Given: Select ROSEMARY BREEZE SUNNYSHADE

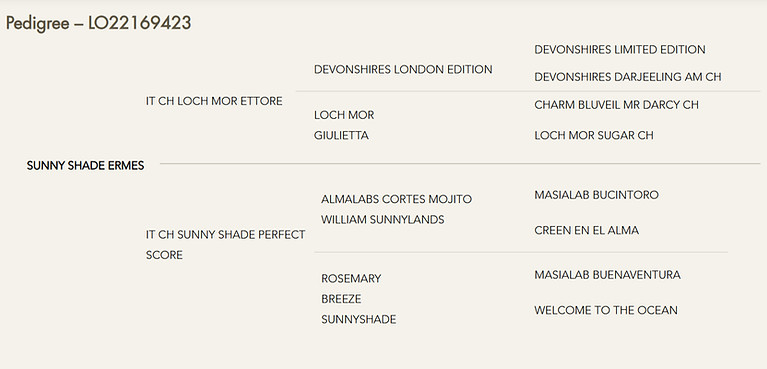Looking at the screenshot, I should (x=359, y=299).
